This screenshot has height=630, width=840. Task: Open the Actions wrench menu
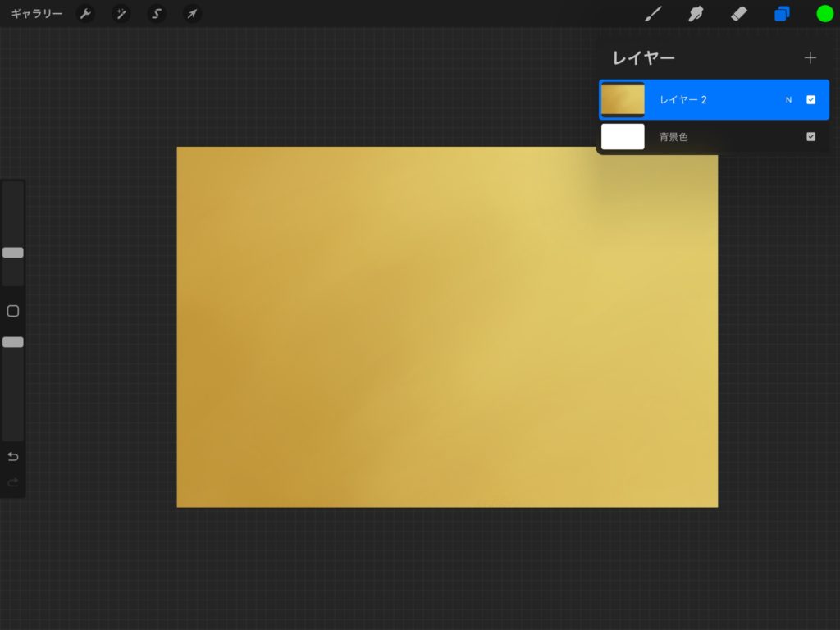(85, 14)
